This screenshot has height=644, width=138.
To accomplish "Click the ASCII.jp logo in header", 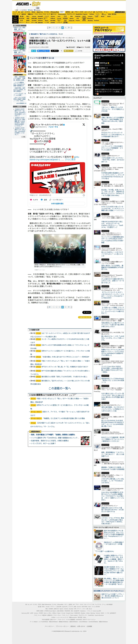I will (22, 4).
